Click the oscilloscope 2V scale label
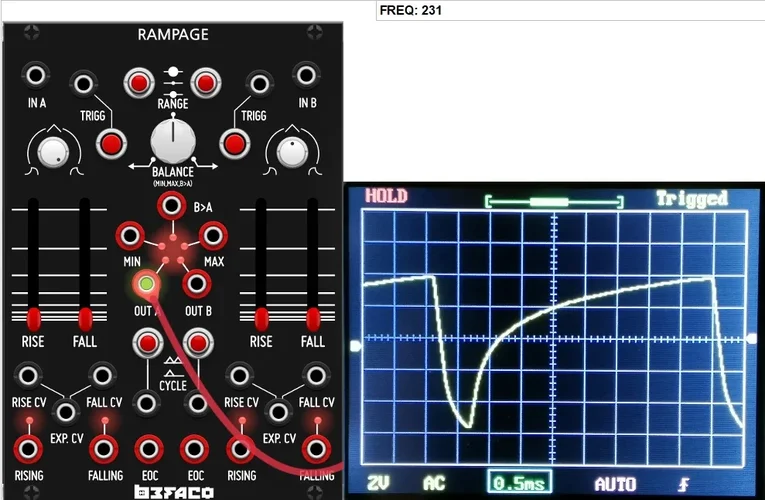The image size is (765, 500). coord(379,483)
